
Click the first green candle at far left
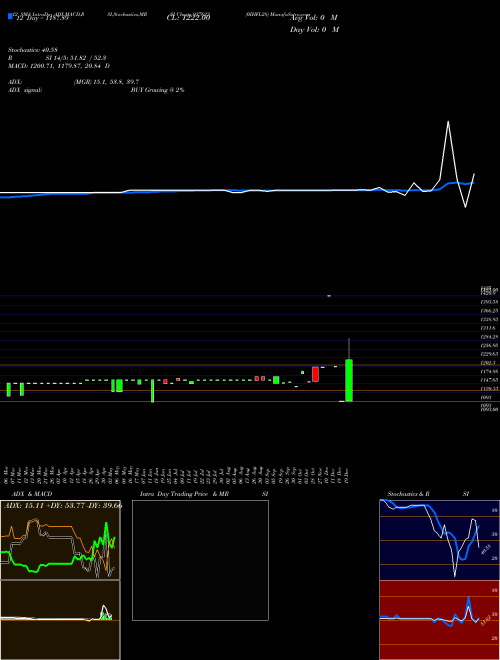(8, 389)
